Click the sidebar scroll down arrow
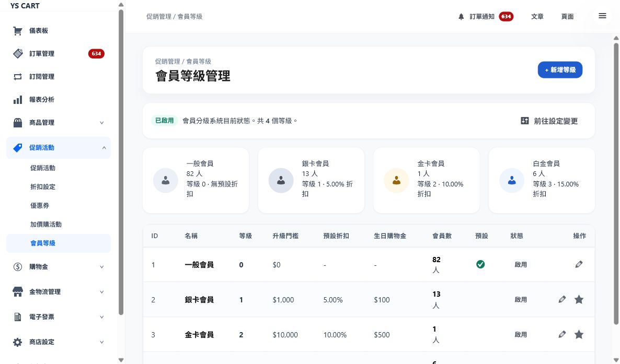The image size is (620, 364). pyautogui.click(x=121, y=360)
